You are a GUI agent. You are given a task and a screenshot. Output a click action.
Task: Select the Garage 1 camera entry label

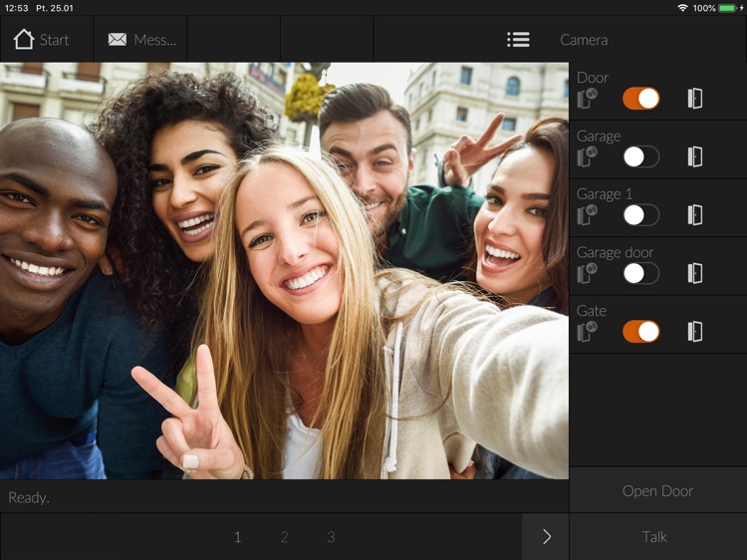(x=605, y=194)
